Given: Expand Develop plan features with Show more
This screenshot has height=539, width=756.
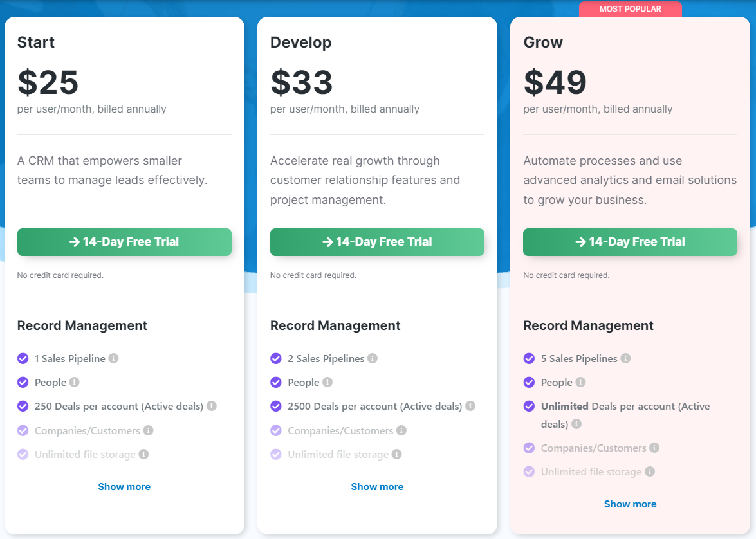Looking at the screenshot, I should 377,487.
